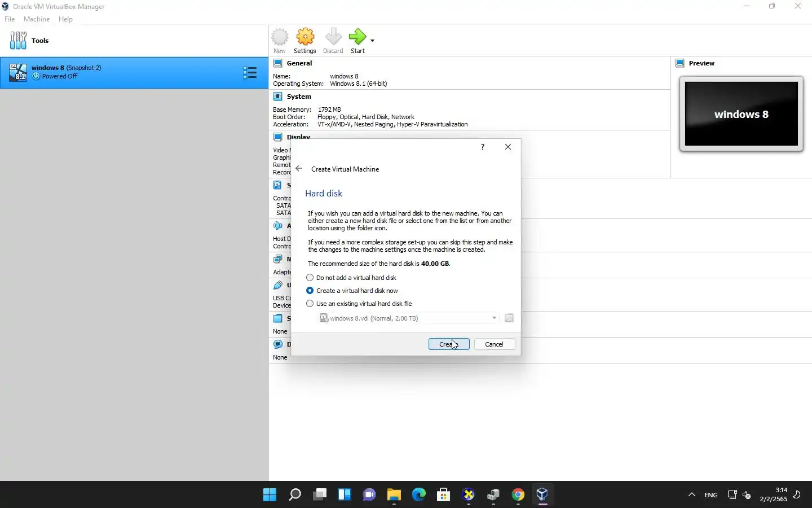Click the Storage section icon

[x=277, y=185]
